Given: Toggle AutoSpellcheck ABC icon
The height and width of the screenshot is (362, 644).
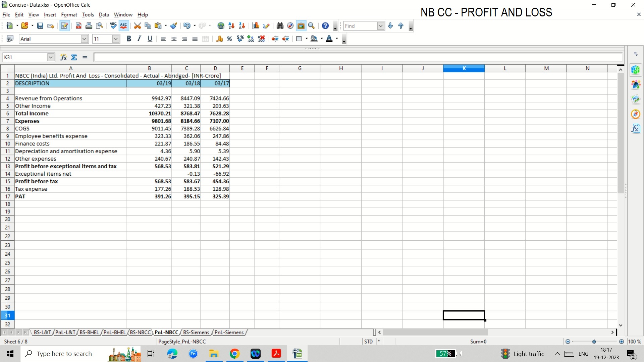Looking at the screenshot, I should [x=124, y=26].
